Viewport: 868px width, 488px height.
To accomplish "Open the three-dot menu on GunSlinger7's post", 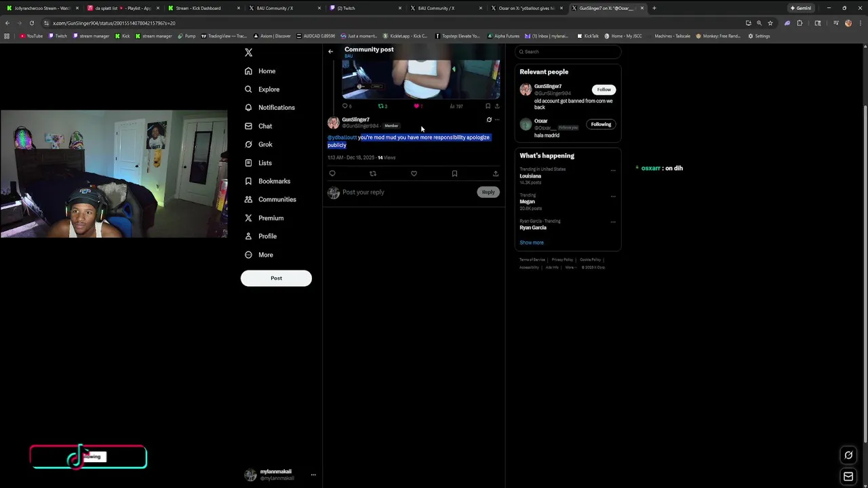I will 497,120.
